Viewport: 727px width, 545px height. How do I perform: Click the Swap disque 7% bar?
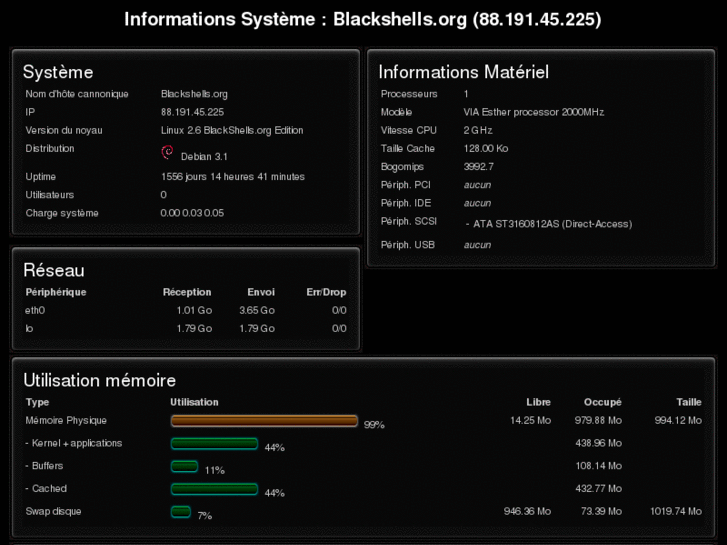pyautogui.click(x=181, y=512)
